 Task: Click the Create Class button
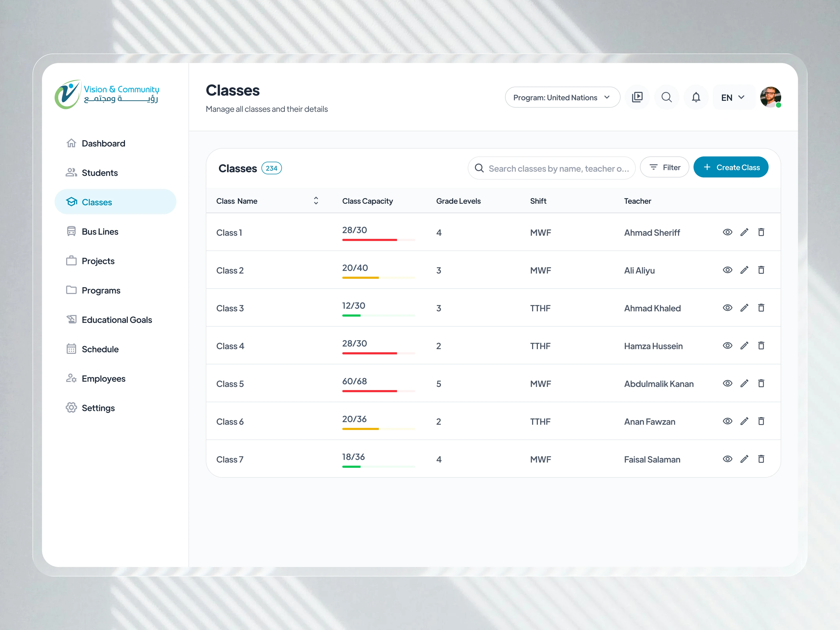tap(731, 167)
